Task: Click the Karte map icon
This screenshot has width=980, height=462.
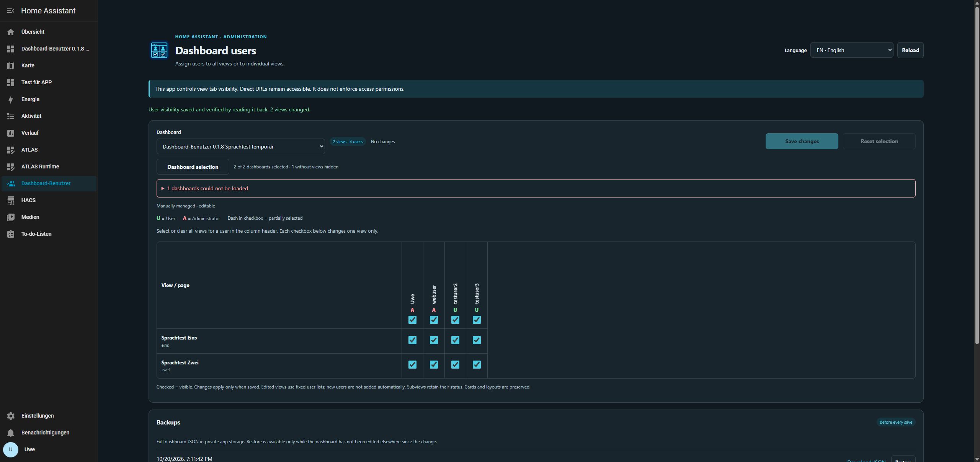Action: coord(11,65)
